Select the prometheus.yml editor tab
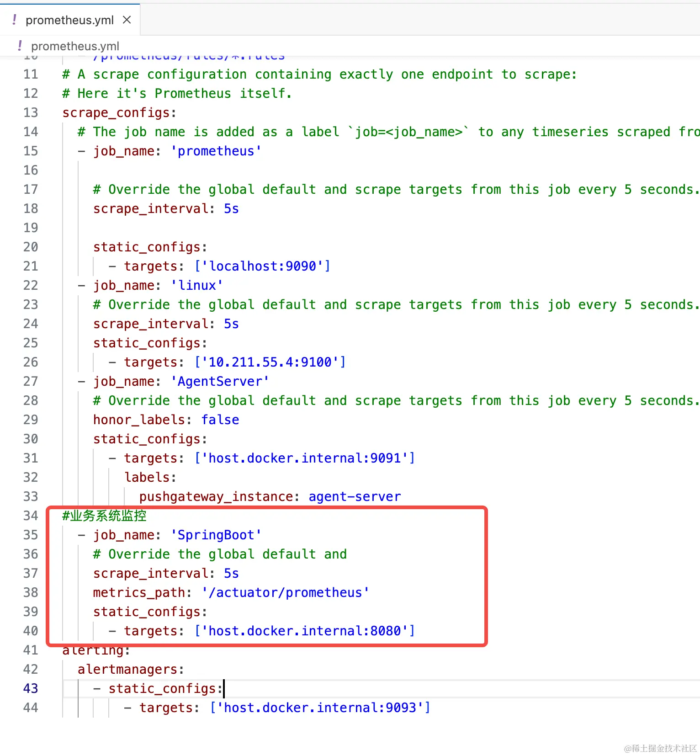The image size is (700, 756). pyautogui.click(x=70, y=20)
